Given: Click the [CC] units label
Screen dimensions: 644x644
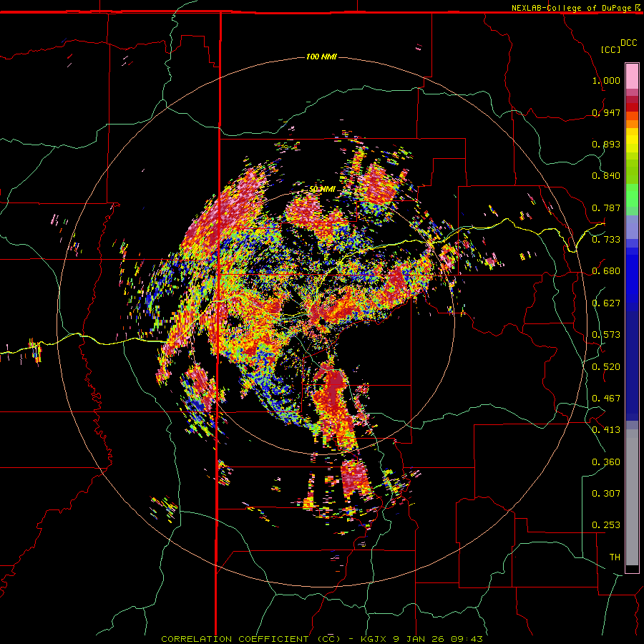Looking at the screenshot, I should click(x=610, y=49).
